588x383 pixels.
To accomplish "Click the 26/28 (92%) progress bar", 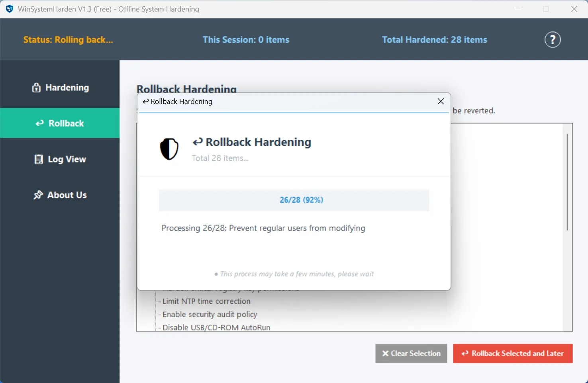I will 294,200.
